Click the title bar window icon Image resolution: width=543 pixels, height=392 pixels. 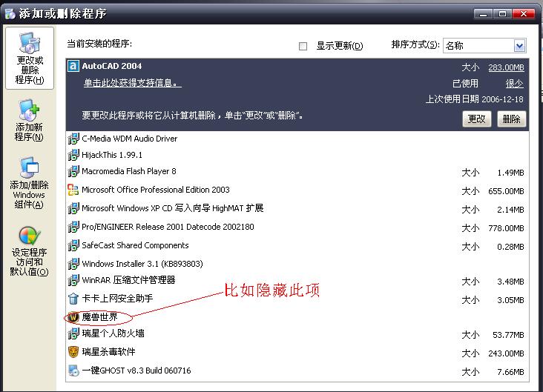[10, 14]
